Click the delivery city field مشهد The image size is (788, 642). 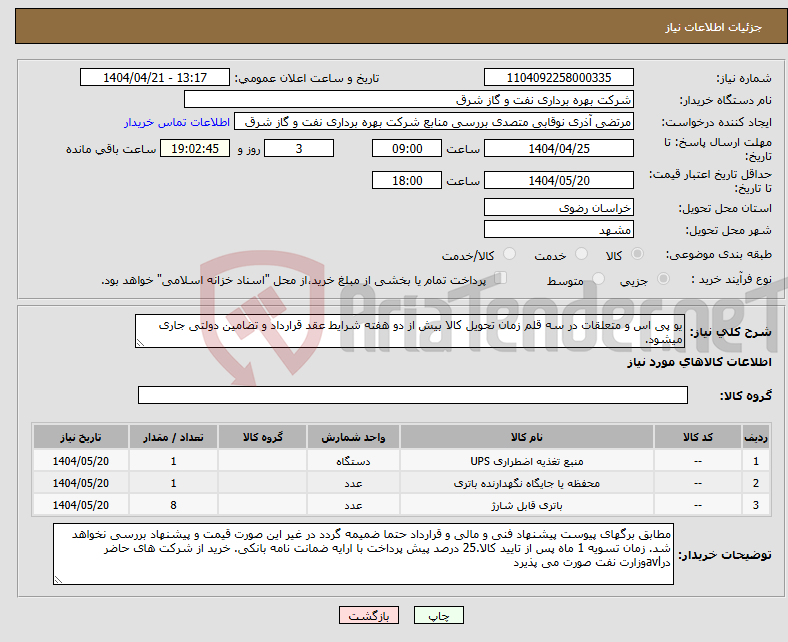pos(559,230)
